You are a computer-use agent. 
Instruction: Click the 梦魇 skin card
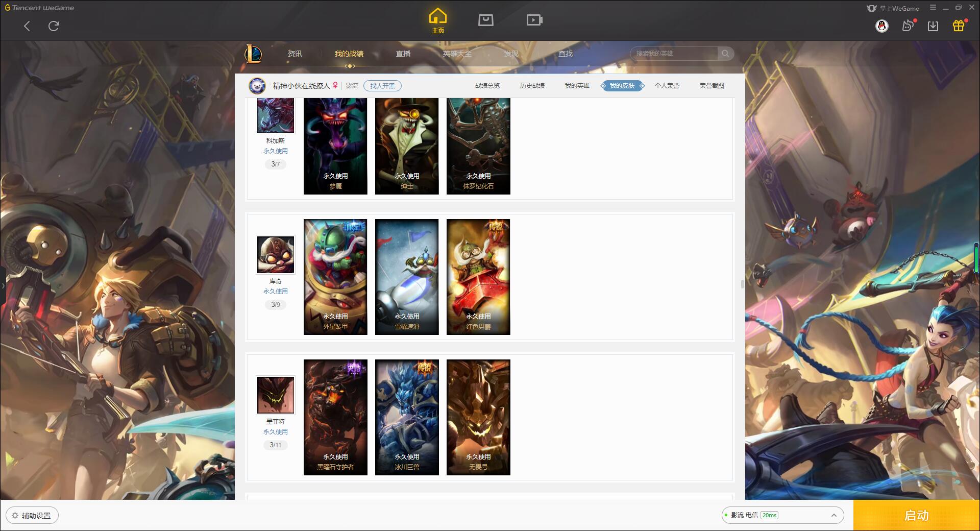point(335,146)
